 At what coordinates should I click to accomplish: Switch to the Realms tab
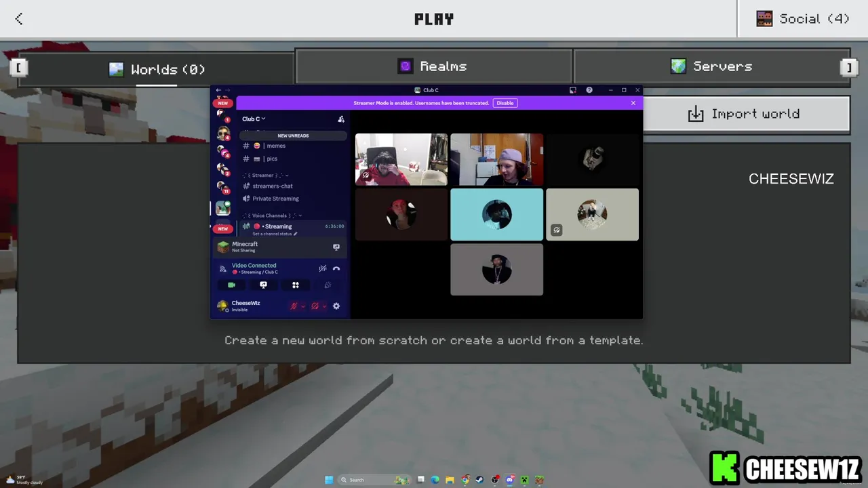434,66
